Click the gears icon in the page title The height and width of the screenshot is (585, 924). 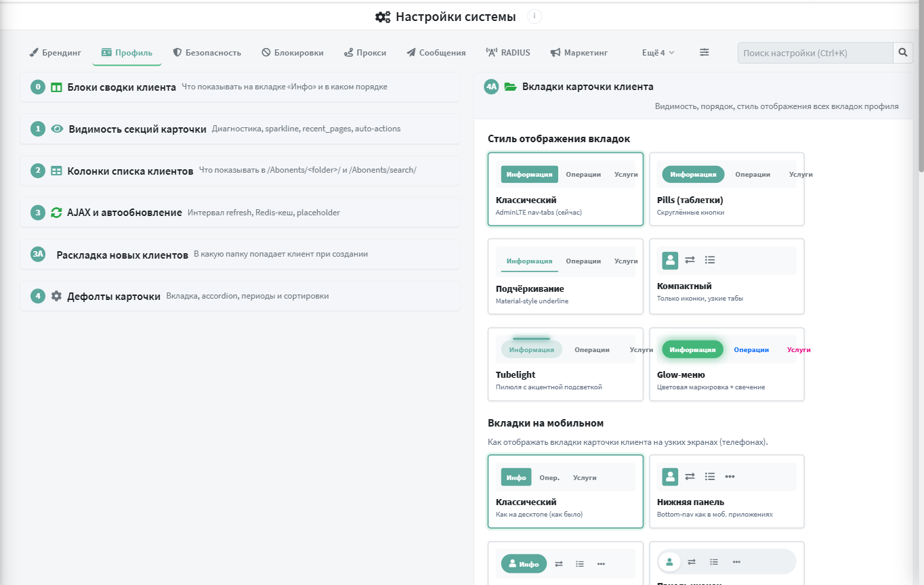[x=383, y=17]
